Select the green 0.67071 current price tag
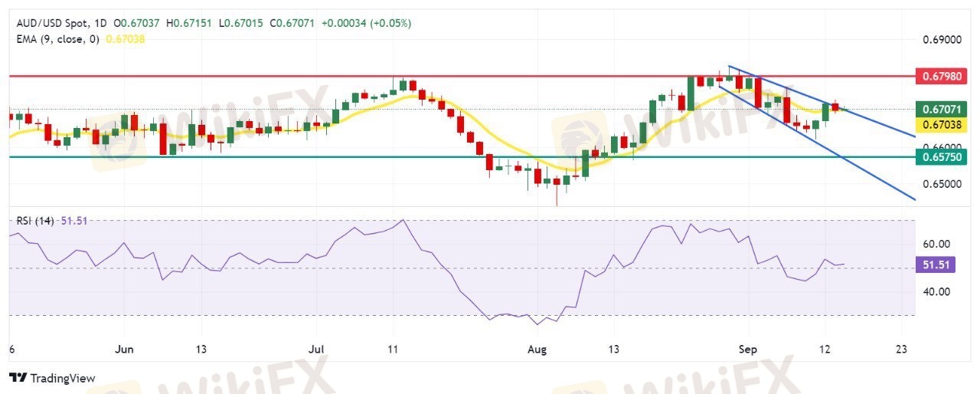This screenshot has width=980, height=394. (x=944, y=110)
